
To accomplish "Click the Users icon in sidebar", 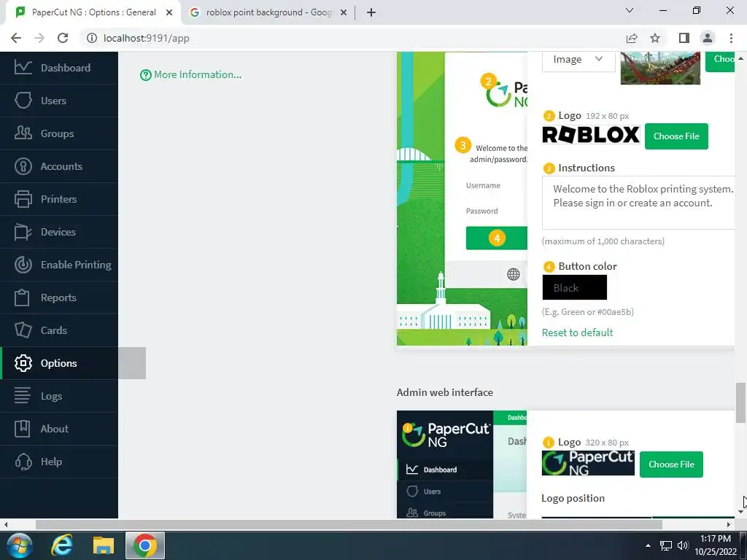I will click(23, 101).
